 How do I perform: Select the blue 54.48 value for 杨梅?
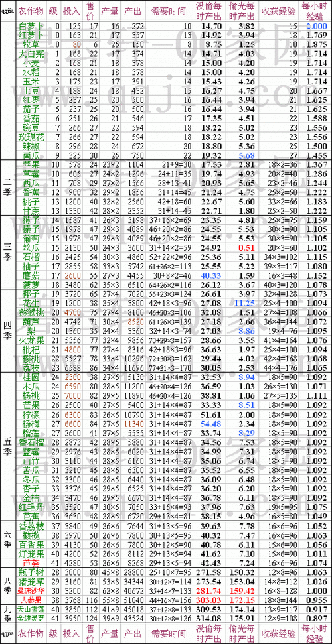[210, 423]
